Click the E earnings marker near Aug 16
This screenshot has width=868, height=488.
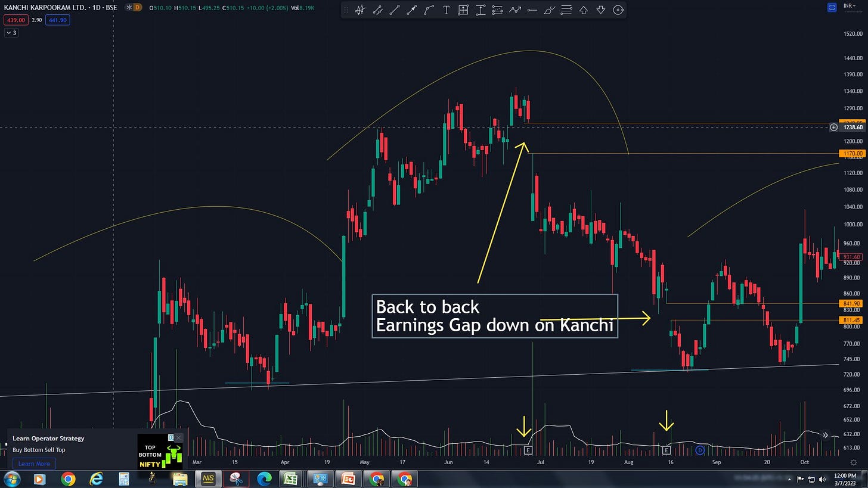pos(666,450)
